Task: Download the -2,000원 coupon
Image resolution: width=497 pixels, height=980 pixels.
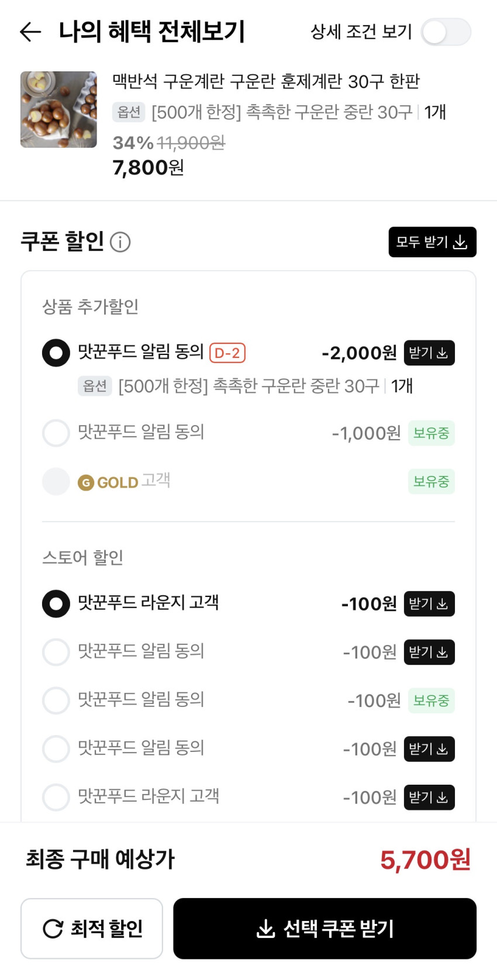Action: tap(429, 353)
